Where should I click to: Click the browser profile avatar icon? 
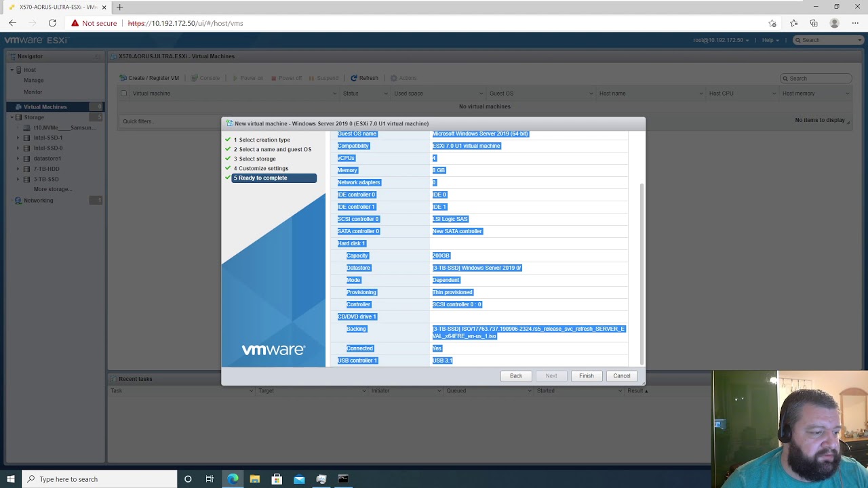pos(835,23)
